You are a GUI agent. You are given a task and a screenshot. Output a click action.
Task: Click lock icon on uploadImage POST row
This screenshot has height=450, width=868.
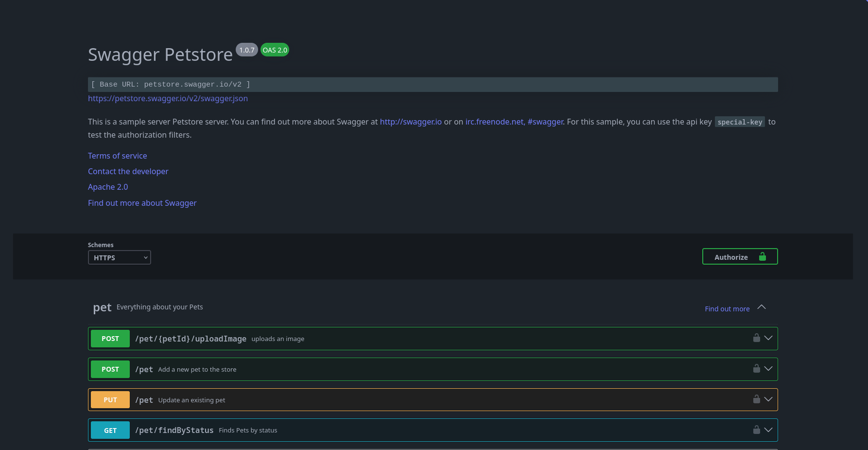point(756,338)
